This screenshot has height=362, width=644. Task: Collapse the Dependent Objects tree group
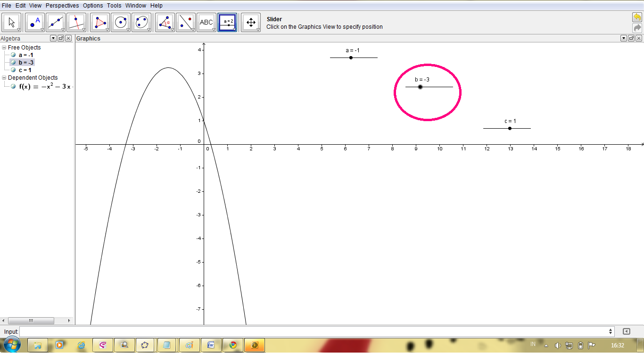click(x=4, y=77)
